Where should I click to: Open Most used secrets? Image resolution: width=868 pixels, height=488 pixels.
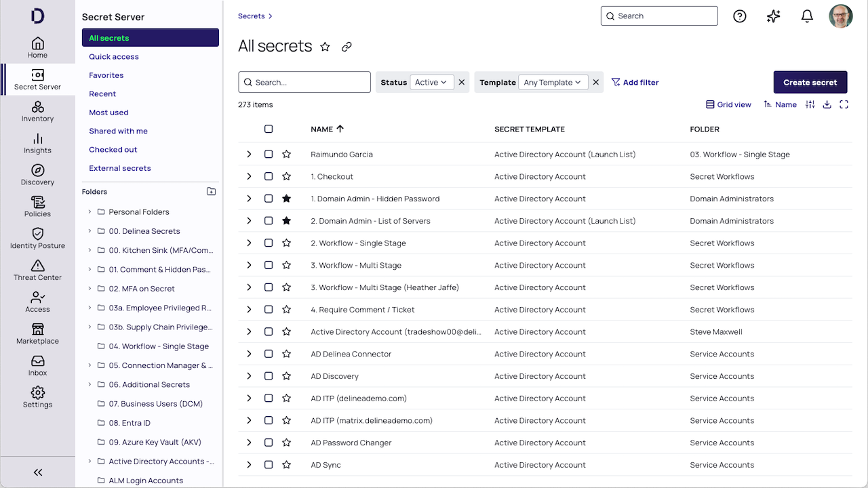[108, 113]
